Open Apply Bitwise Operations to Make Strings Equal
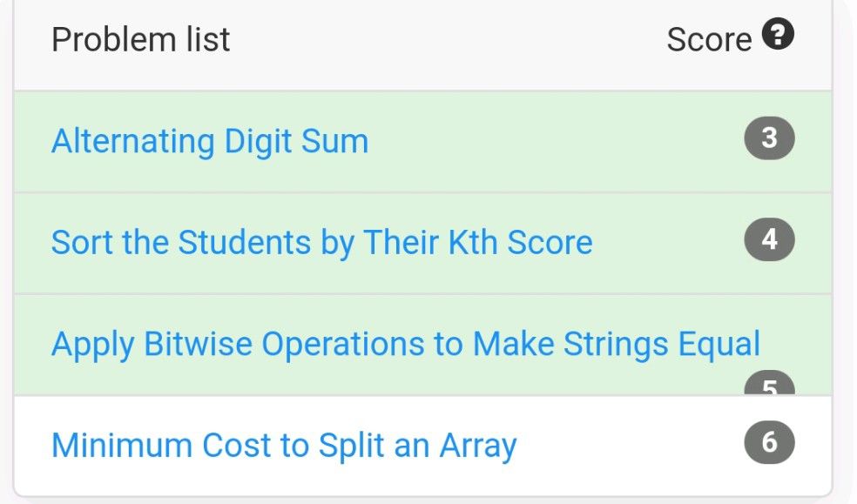The width and height of the screenshot is (857, 504). [406, 344]
